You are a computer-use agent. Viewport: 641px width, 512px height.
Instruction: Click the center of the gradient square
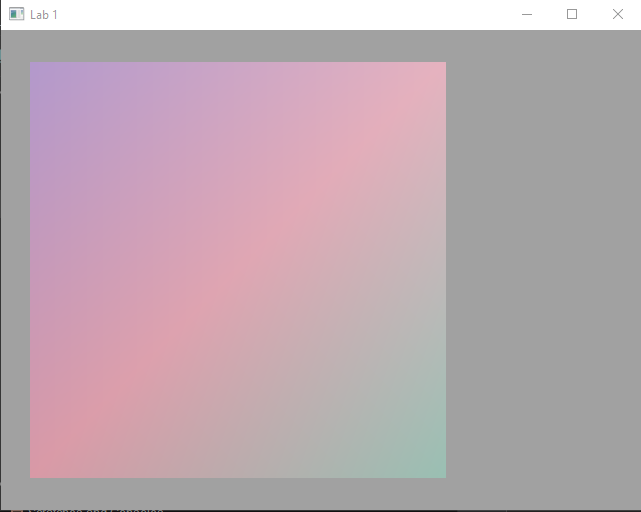(238, 270)
